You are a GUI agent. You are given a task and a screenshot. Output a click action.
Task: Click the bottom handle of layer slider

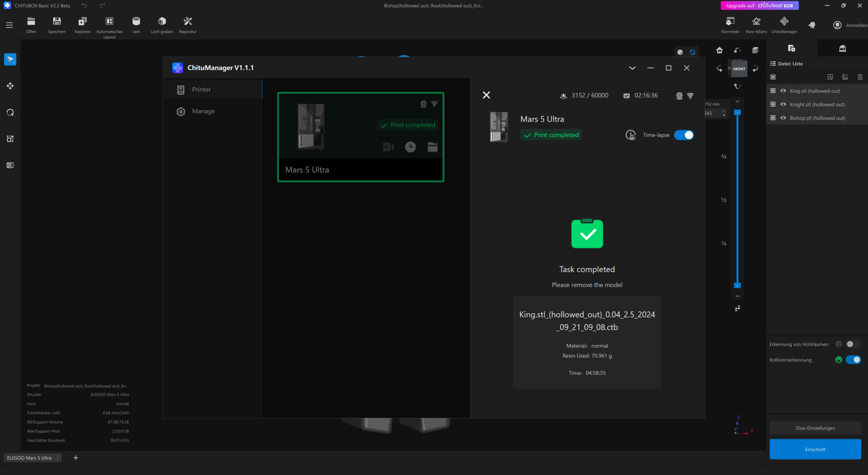tap(737, 286)
